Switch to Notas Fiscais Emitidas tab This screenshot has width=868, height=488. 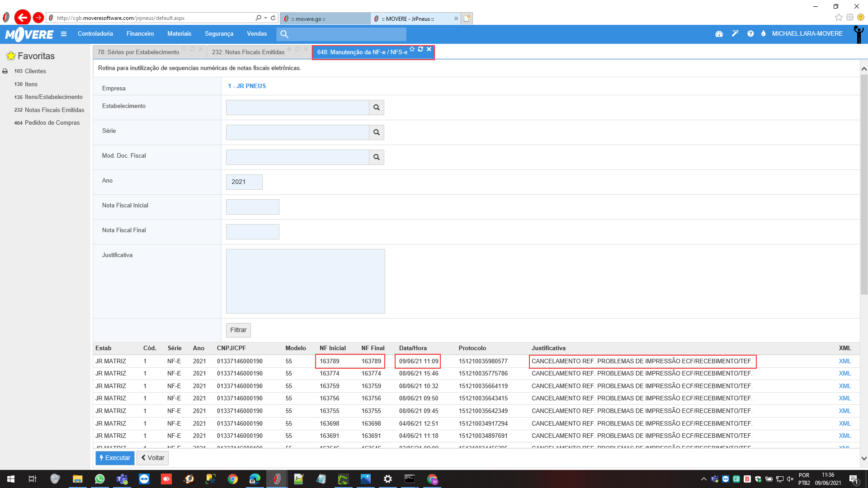point(248,52)
